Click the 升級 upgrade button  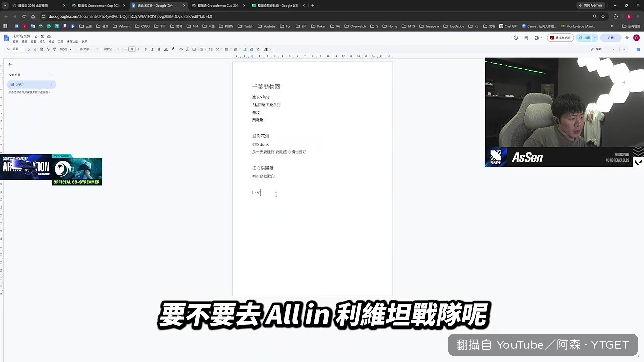point(611,38)
